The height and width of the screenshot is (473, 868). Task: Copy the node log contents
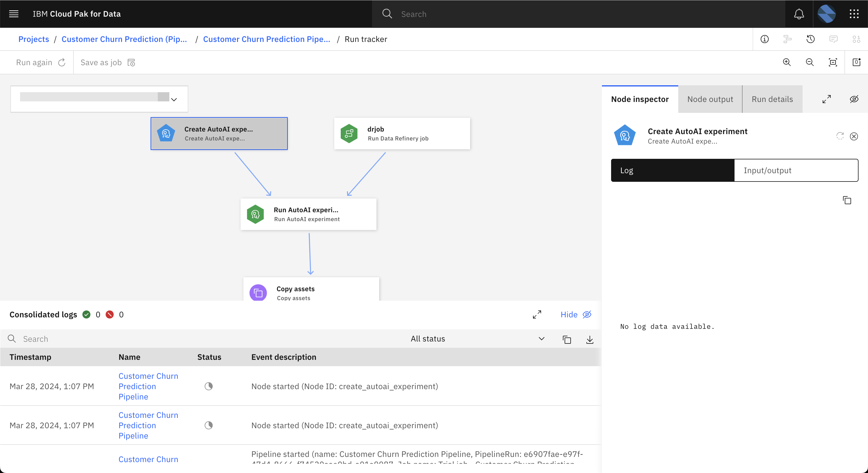click(x=847, y=200)
